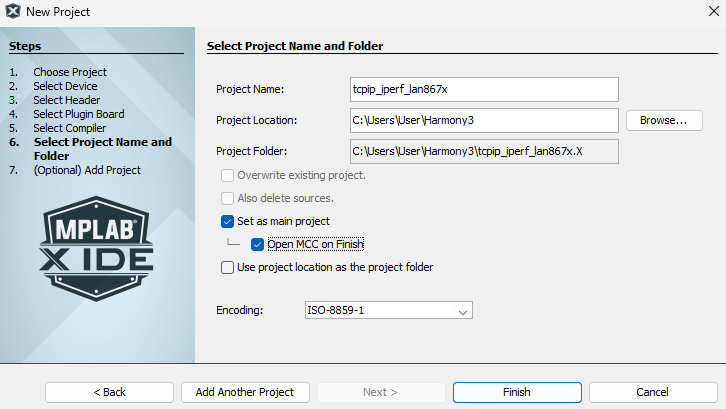Image resolution: width=726 pixels, height=409 pixels.
Task: Select the Choose Project step
Action: pyautogui.click(x=70, y=72)
